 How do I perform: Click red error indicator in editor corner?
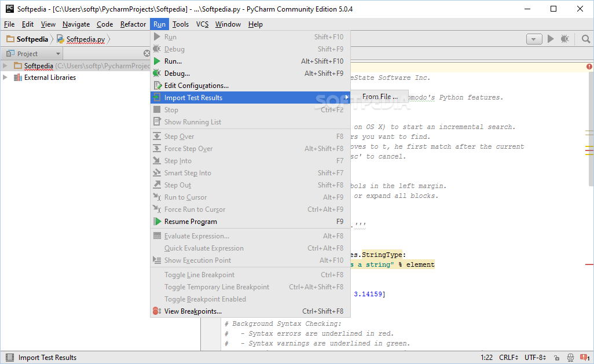(589, 67)
